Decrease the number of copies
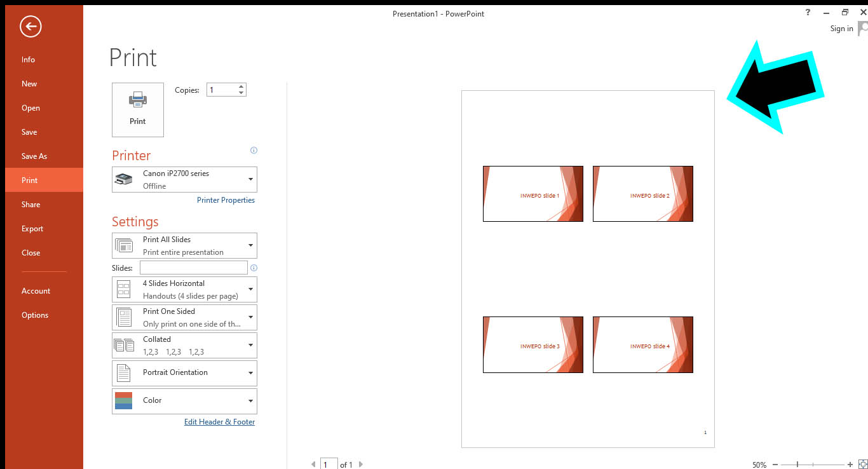 [x=241, y=93]
